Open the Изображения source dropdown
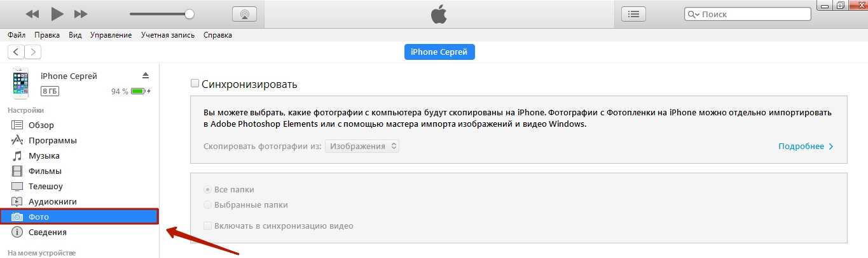 (x=362, y=147)
